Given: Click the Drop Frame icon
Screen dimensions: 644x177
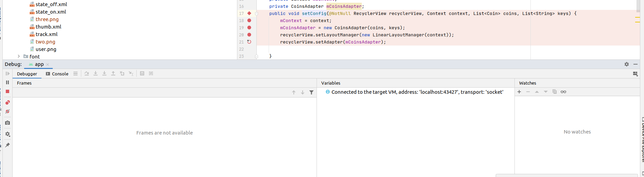Looking at the screenshot, I should pos(122,73).
